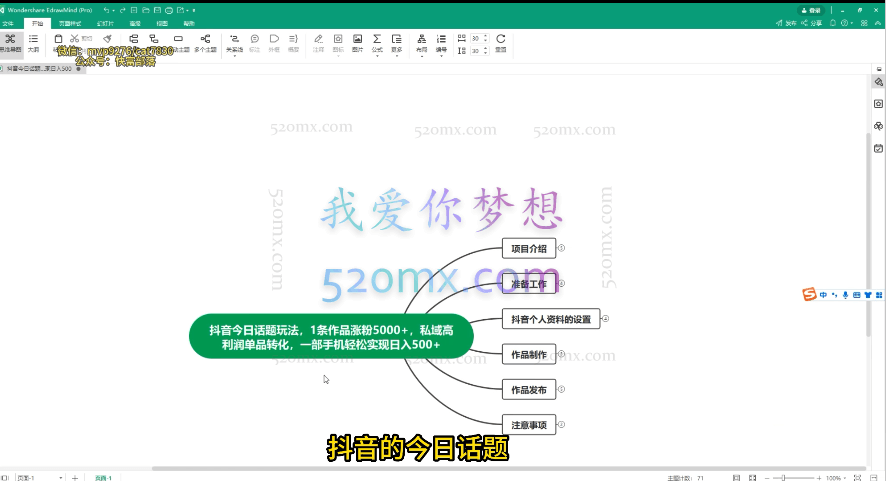Toggle the 准备工作 branch expand circle
Viewport: 886px width, 481px height.
[x=561, y=283]
